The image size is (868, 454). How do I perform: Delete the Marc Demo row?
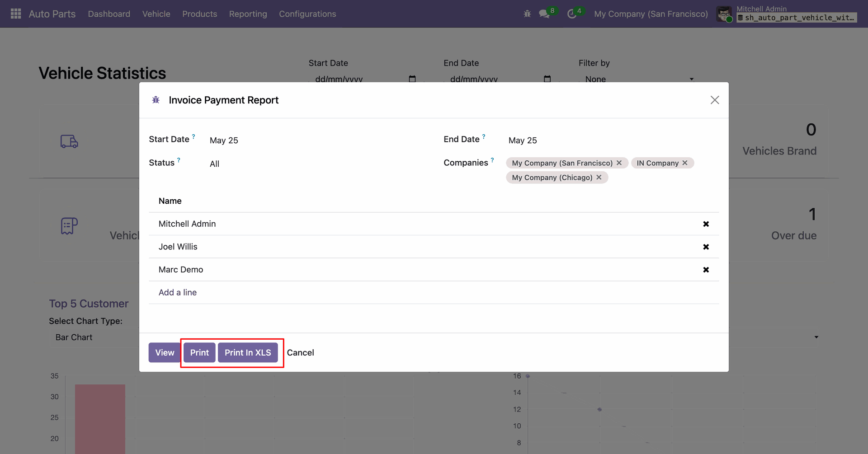click(x=706, y=270)
